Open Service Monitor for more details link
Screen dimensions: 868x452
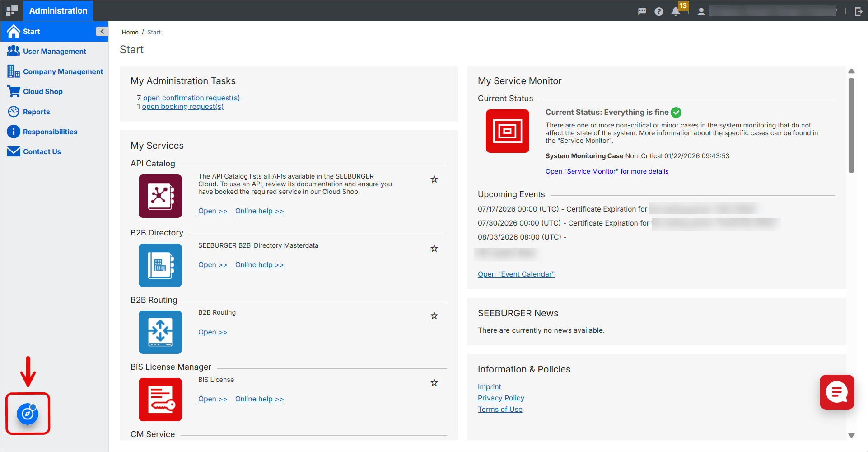[x=607, y=171]
